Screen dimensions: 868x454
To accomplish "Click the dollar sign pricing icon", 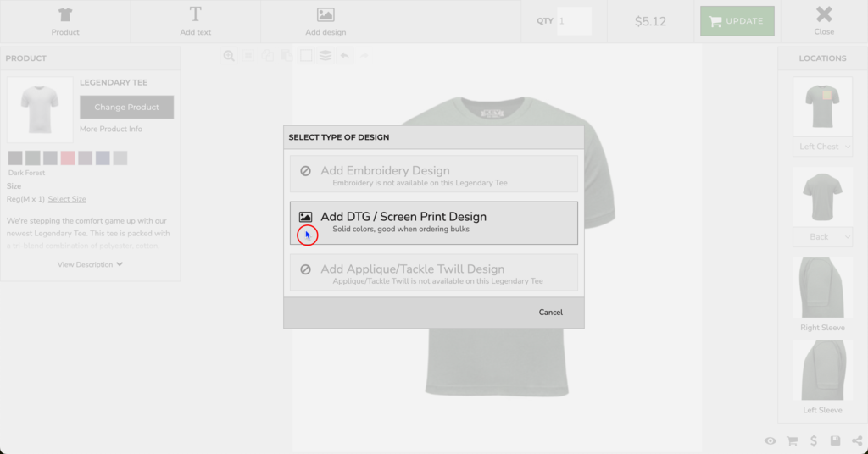I will 814,441.
